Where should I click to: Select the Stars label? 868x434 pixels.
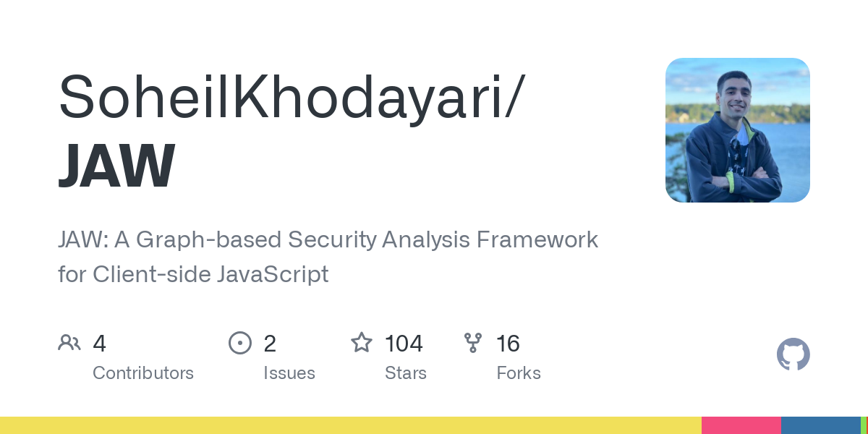[406, 373]
